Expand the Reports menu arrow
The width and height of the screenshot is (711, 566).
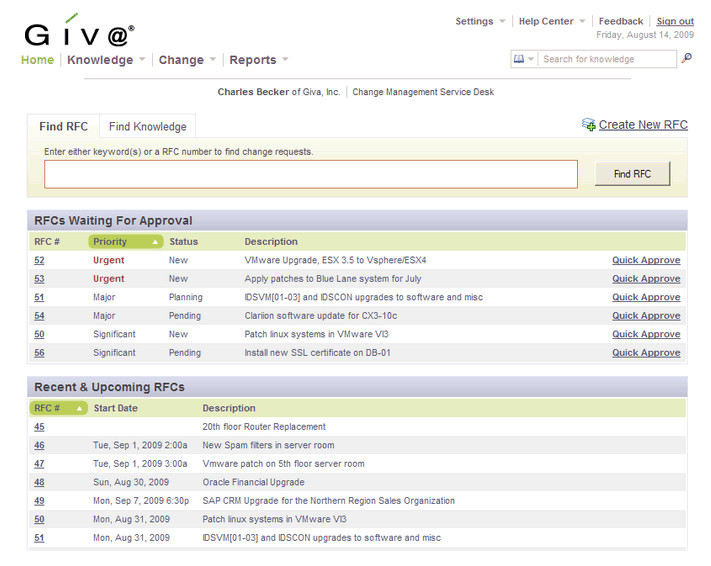(285, 59)
